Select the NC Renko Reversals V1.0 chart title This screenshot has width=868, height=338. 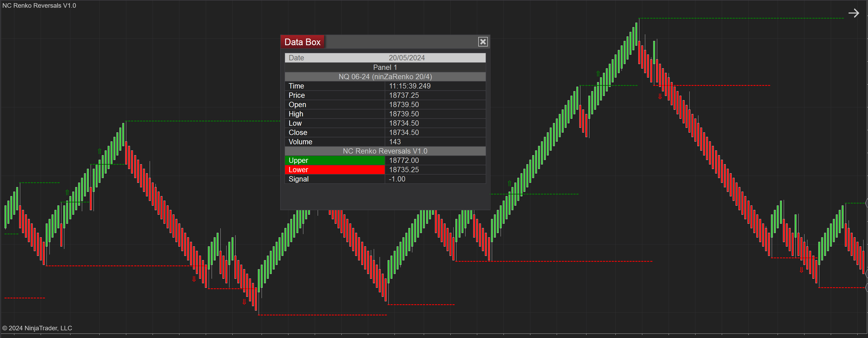coord(39,5)
